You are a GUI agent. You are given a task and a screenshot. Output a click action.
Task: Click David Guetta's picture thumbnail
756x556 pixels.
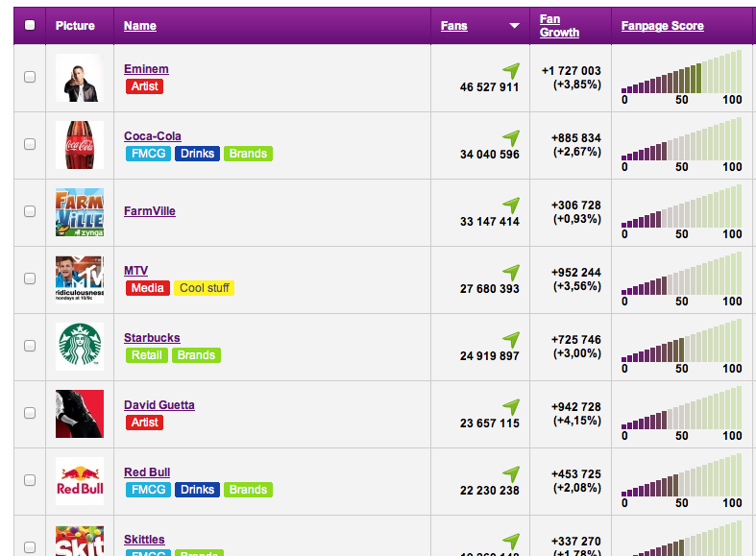[x=80, y=414]
